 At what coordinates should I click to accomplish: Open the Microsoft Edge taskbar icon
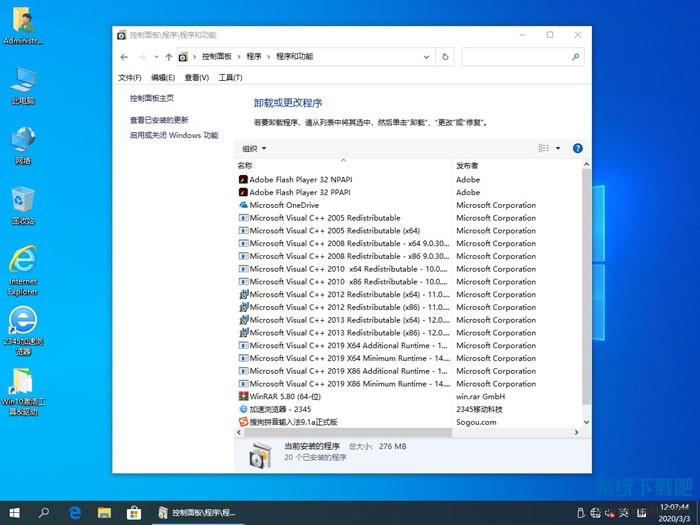tap(74, 512)
